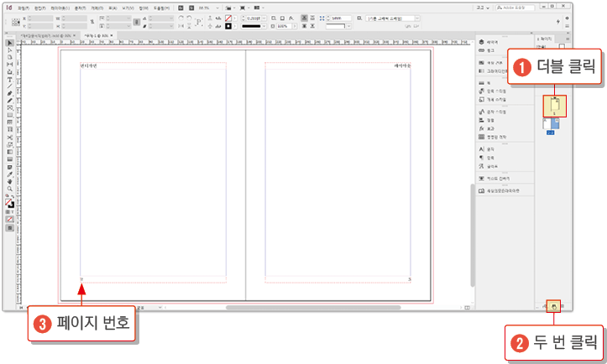Screen dimensions: 607x364
Task: Toggle constrain proportions for scaling
Action: tap(137, 22)
